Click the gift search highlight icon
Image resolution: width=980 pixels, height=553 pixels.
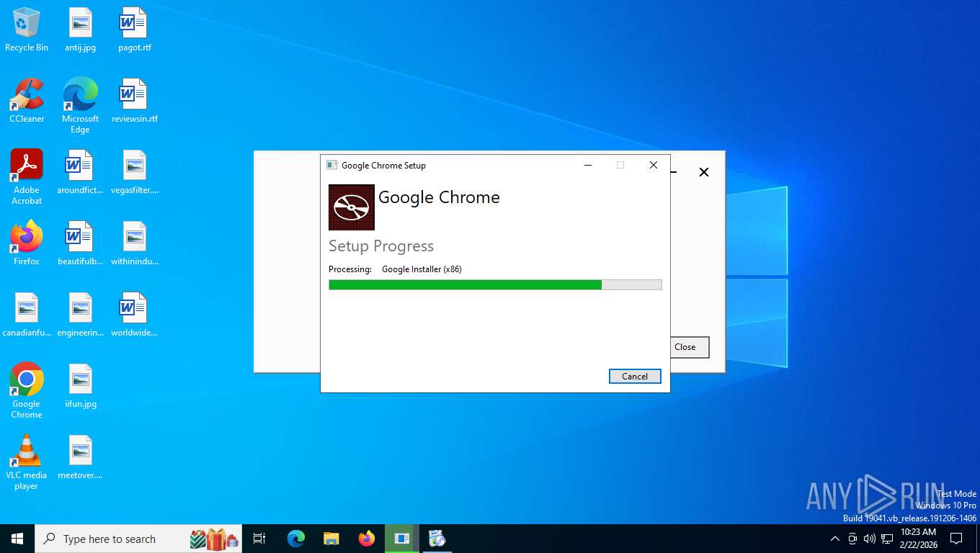tap(214, 539)
